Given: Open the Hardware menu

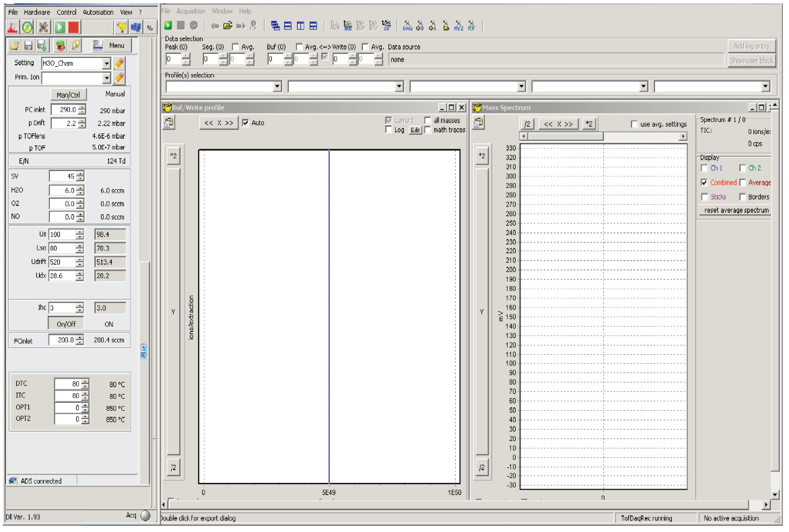Looking at the screenshot, I should point(37,12).
